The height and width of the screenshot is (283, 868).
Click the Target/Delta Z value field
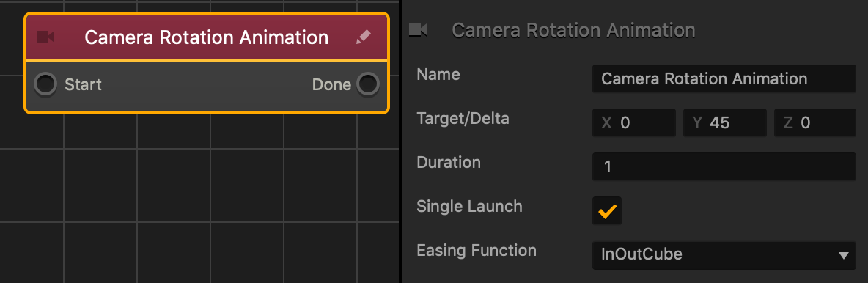click(815, 122)
